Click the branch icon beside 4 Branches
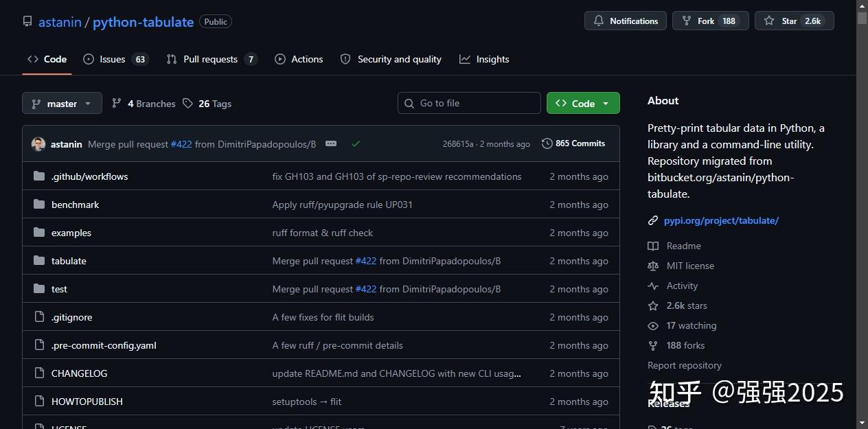 [117, 104]
